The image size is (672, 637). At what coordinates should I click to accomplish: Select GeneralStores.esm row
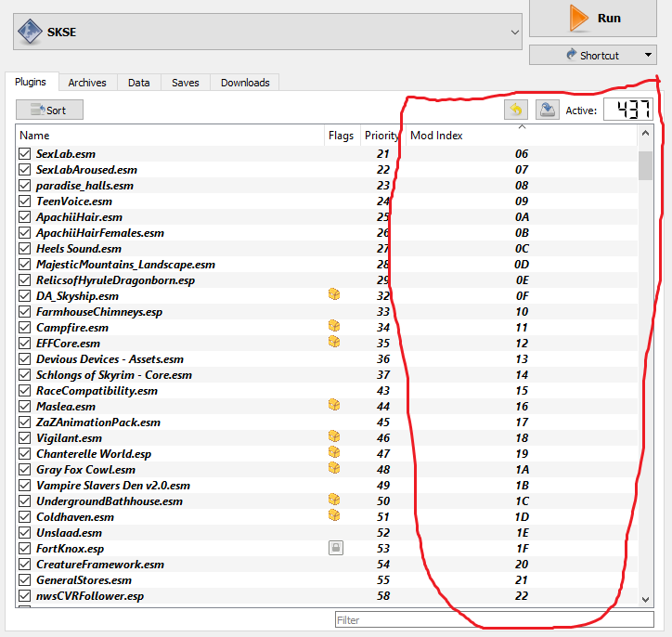coord(327,580)
